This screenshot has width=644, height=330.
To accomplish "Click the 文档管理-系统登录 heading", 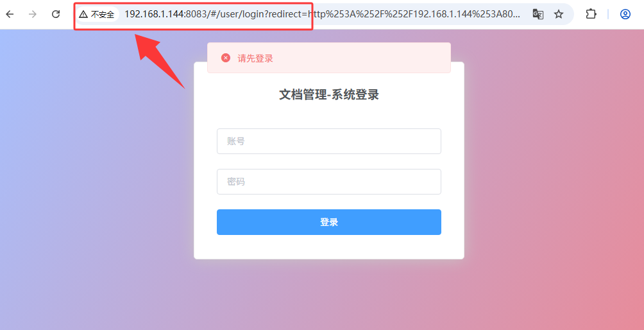I will 329,95.
